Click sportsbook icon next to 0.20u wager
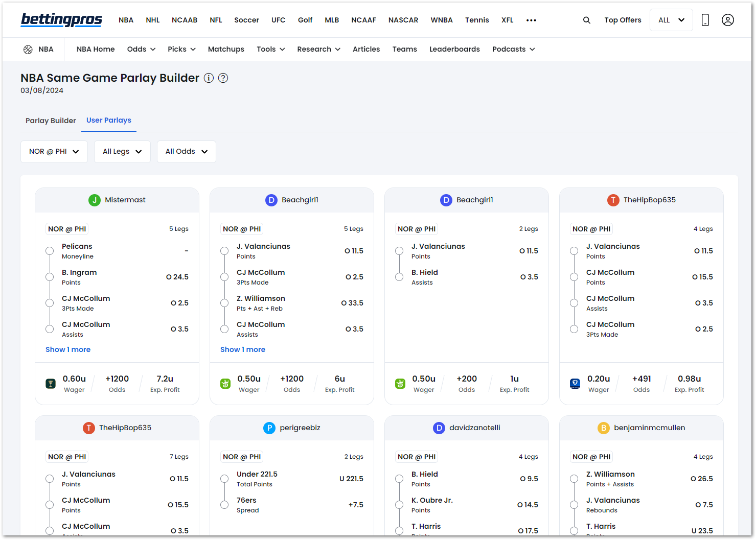 (x=575, y=384)
